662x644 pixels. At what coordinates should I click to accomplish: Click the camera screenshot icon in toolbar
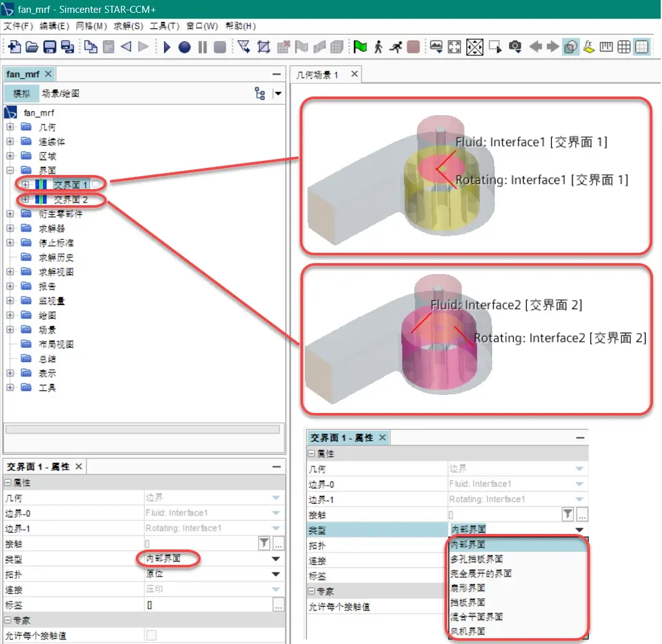515,46
